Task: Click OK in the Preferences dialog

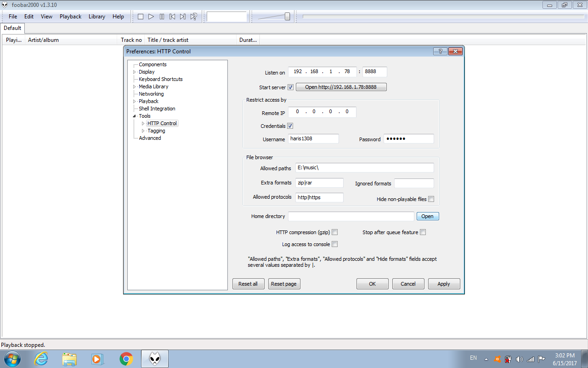Action: coord(373,284)
